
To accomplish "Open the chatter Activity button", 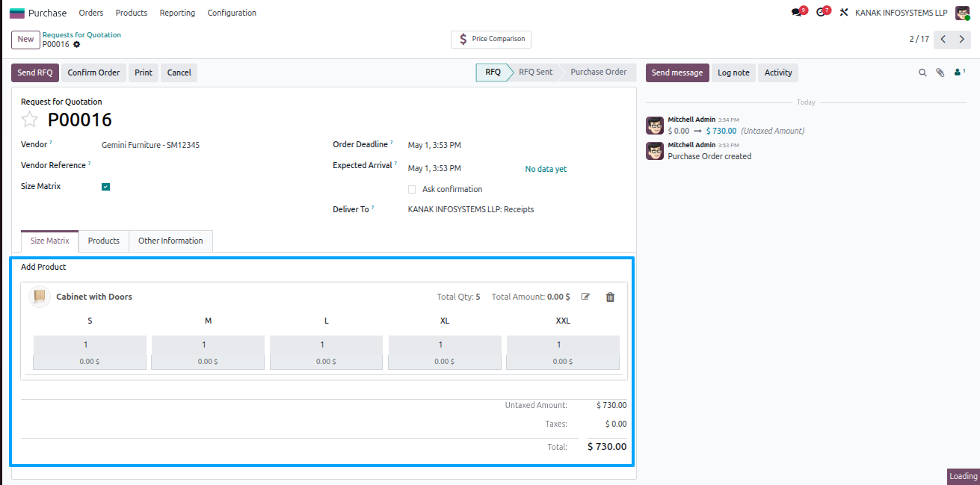I will 778,72.
